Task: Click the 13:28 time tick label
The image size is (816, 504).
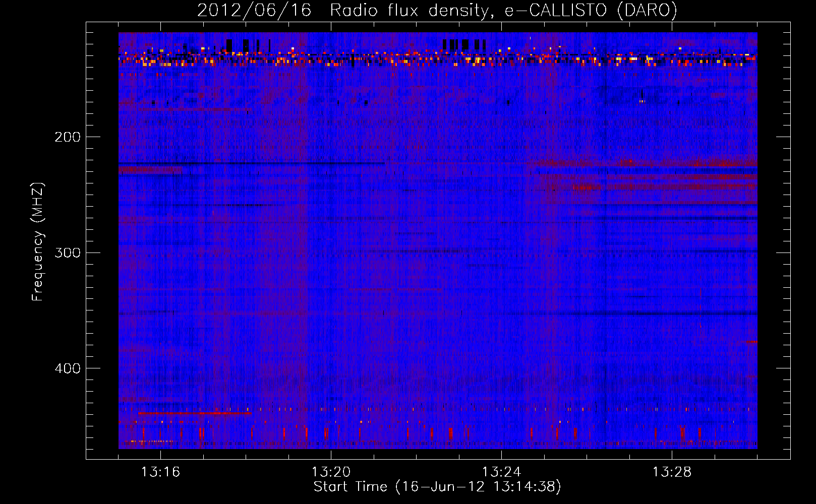Action: coord(672,472)
